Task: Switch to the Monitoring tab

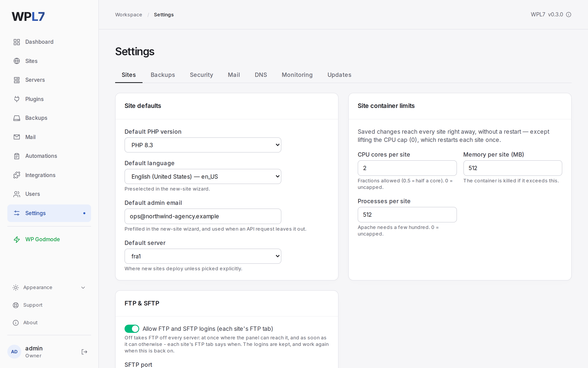Action: (297, 75)
